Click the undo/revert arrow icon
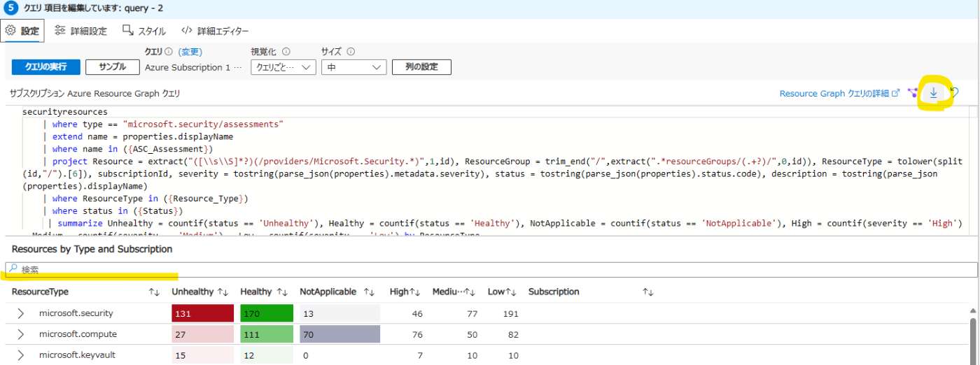This screenshot has height=365, width=980. click(953, 92)
